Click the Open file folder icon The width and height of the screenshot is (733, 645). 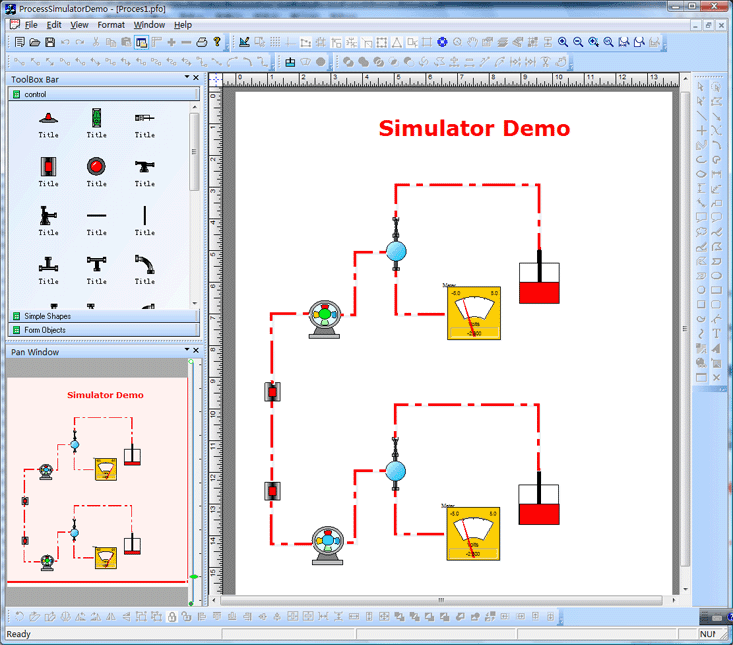tap(35, 43)
